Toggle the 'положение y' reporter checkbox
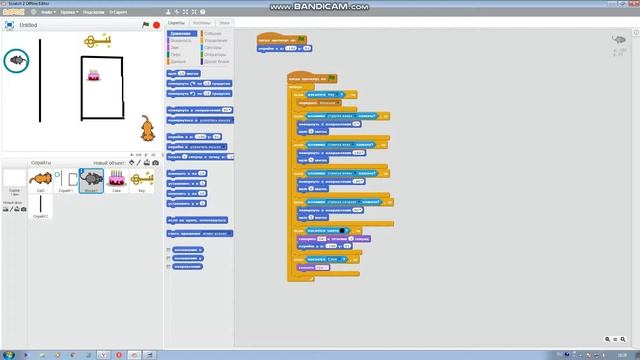The image size is (640, 360). coord(168,258)
